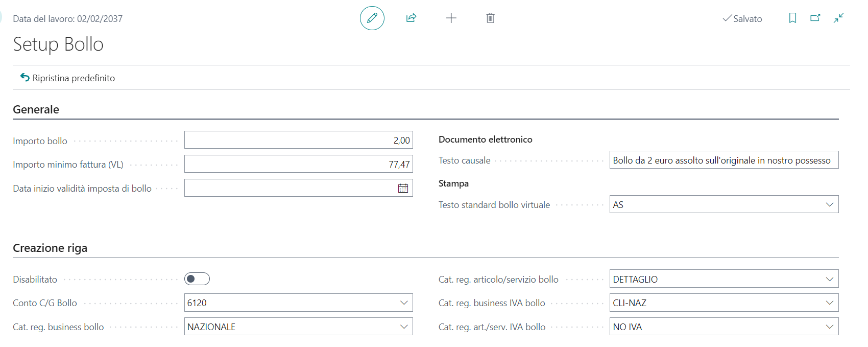Click the Setup Bollo page title
The width and height of the screenshot is (868, 347).
(x=58, y=44)
